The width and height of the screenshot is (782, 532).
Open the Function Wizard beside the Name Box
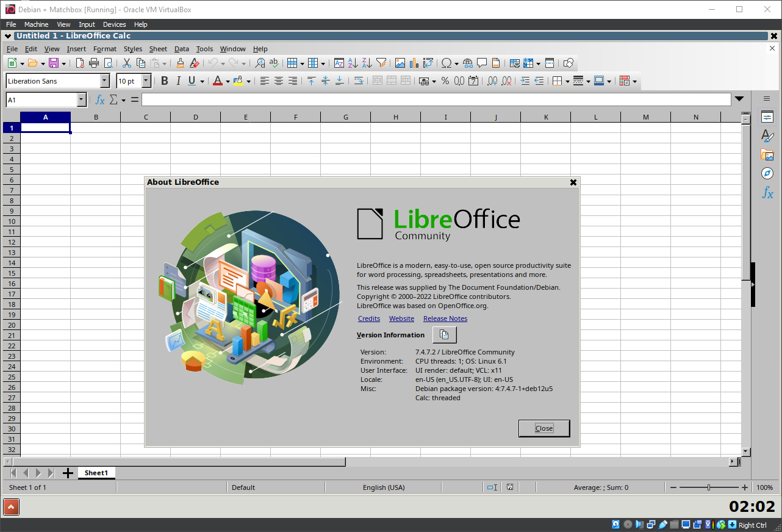(99, 99)
